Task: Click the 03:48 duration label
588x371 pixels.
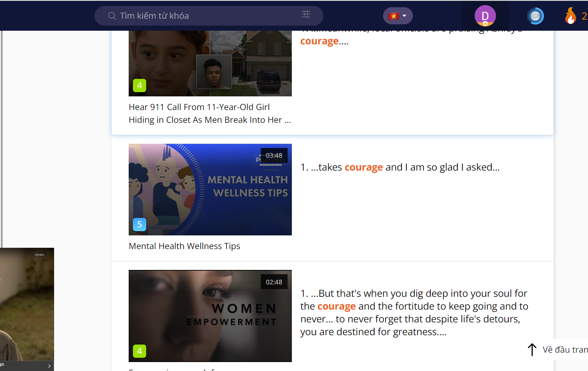Action: (274, 156)
